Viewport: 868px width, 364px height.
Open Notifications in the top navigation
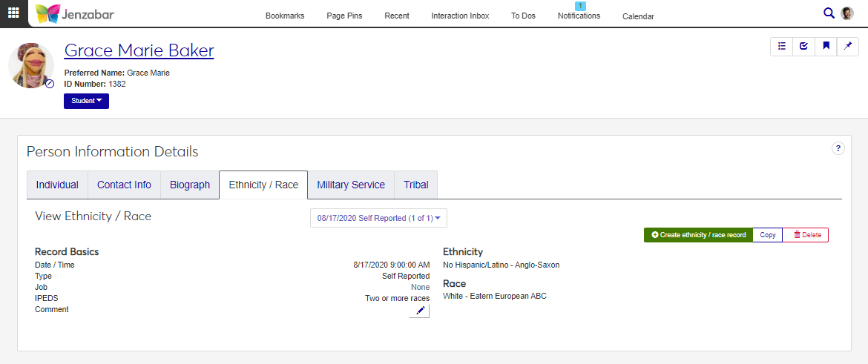coord(579,16)
